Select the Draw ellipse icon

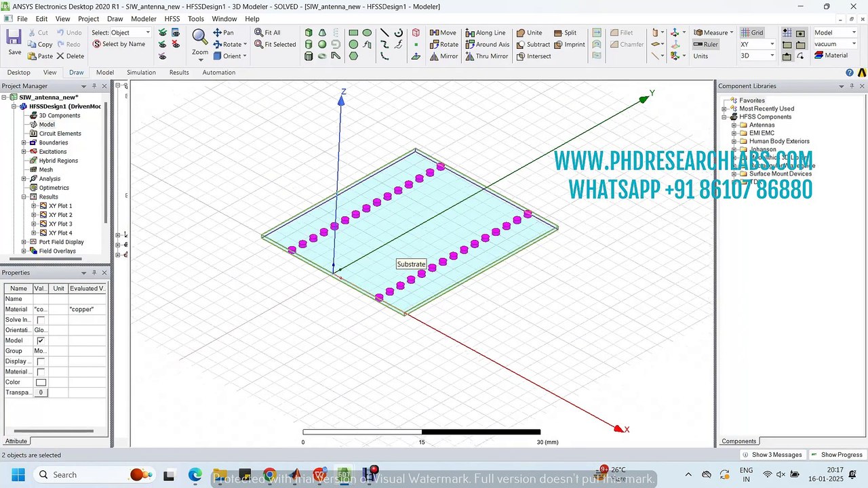click(x=367, y=33)
